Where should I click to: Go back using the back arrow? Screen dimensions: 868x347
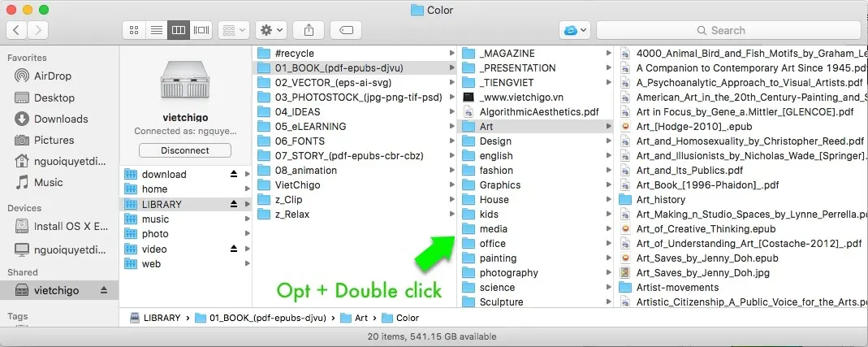click(17, 30)
